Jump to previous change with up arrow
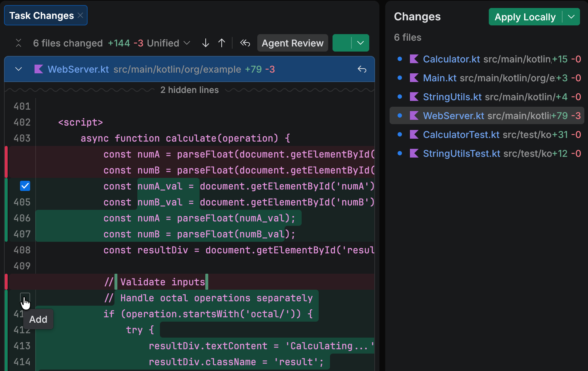The image size is (588, 371). [222, 43]
